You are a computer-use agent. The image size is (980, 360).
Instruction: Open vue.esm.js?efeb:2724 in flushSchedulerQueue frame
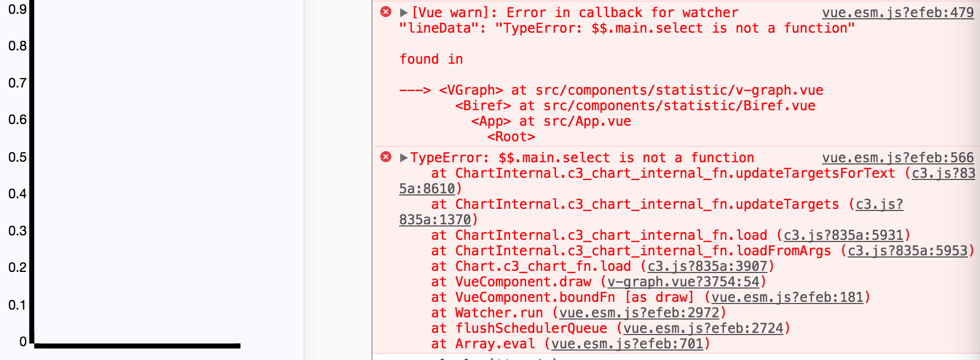pyautogui.click(x=703, y=328)
